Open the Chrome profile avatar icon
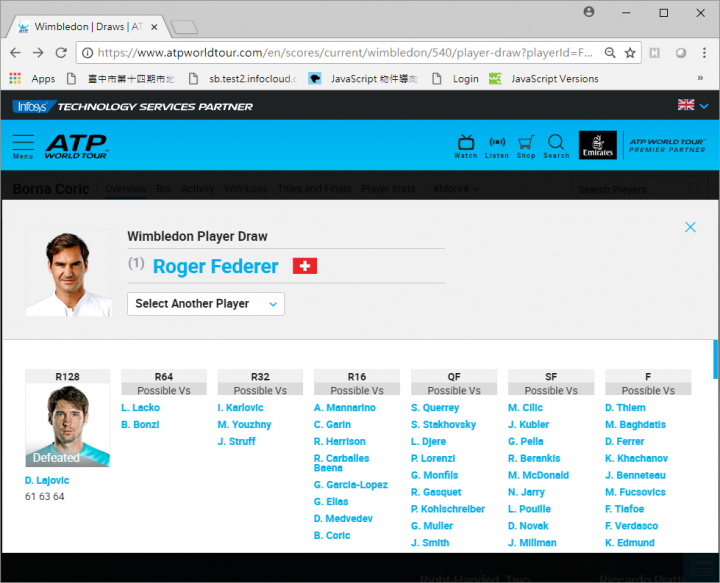Screen dimensions: 720x583 (589, 12)
